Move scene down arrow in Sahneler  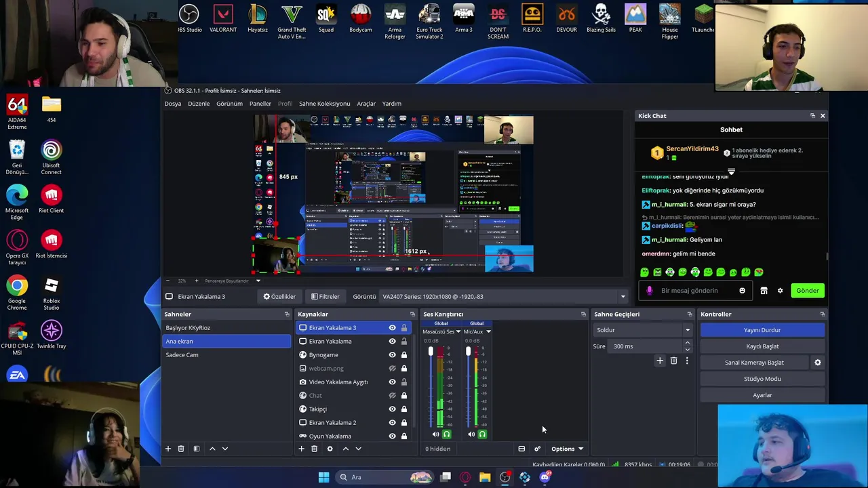(225, 449)
